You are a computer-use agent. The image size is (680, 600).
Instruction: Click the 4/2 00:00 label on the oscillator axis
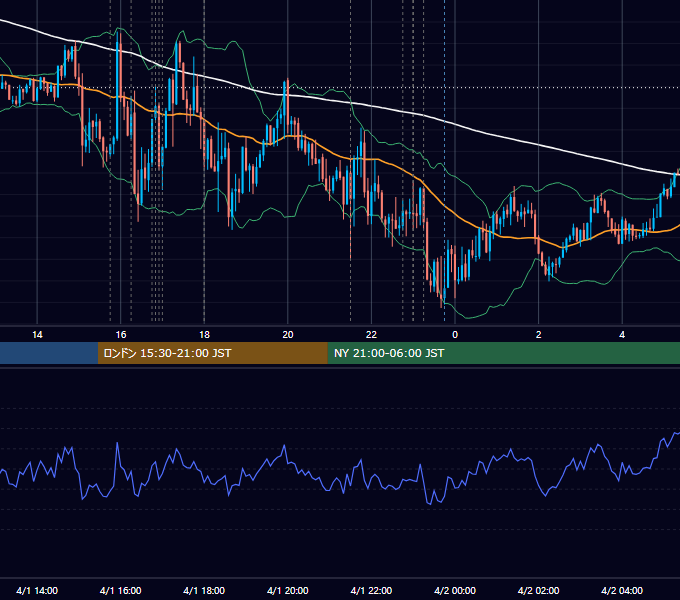point(455,590)
